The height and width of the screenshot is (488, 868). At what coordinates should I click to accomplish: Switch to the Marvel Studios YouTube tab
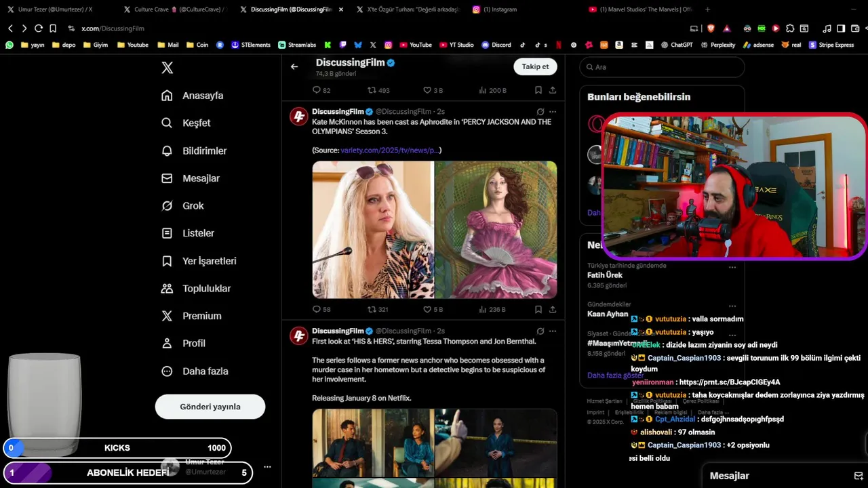click(639, 9)
